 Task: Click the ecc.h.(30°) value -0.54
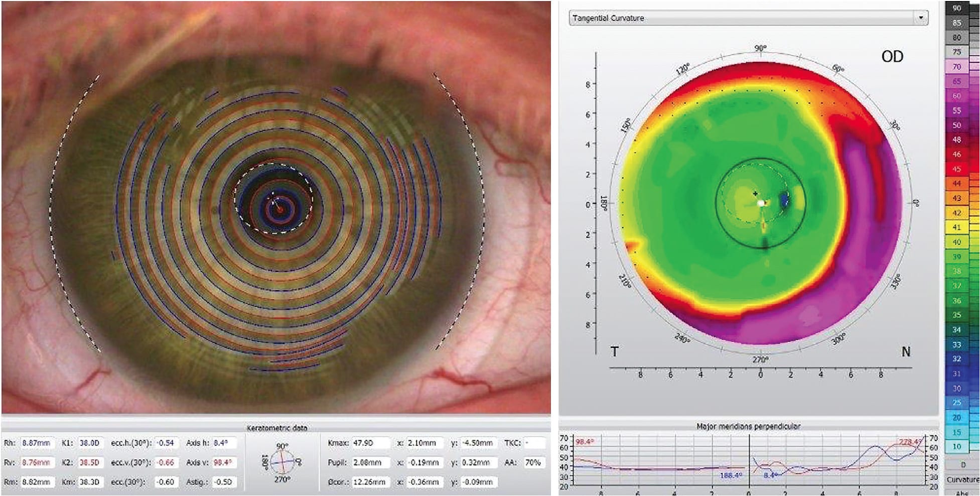[166, 443]
